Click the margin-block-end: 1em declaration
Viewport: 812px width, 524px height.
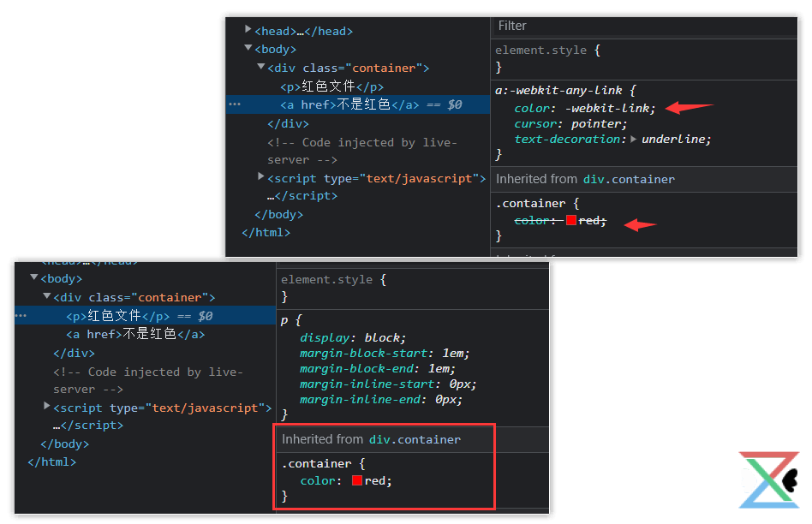click(x=378, y=369)
